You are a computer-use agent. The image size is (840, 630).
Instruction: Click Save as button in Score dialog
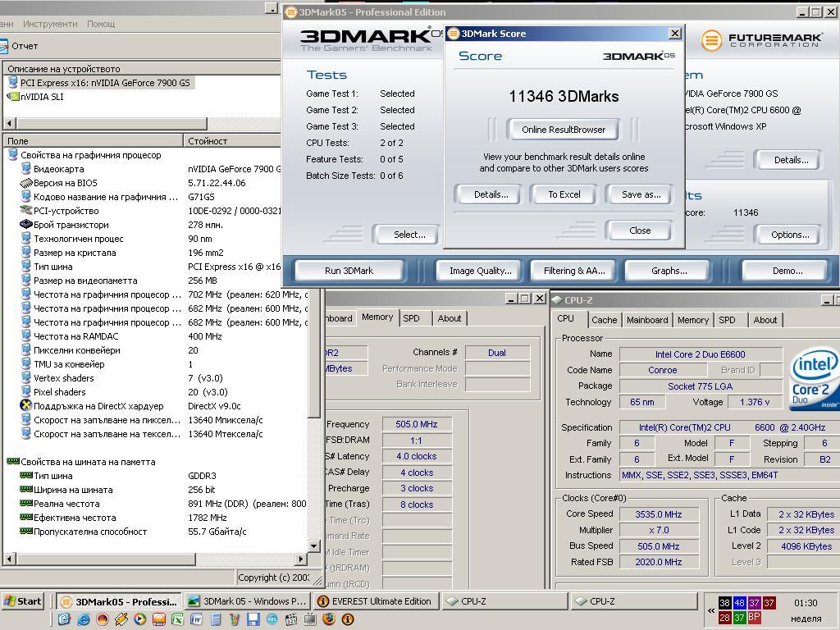click(x=641, y=194)
